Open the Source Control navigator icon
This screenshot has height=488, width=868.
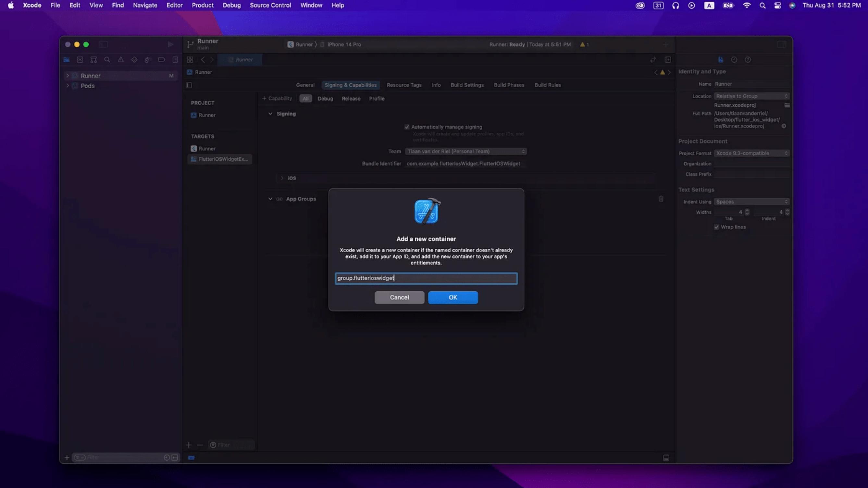pyautogui.click(x=80, y=60)
